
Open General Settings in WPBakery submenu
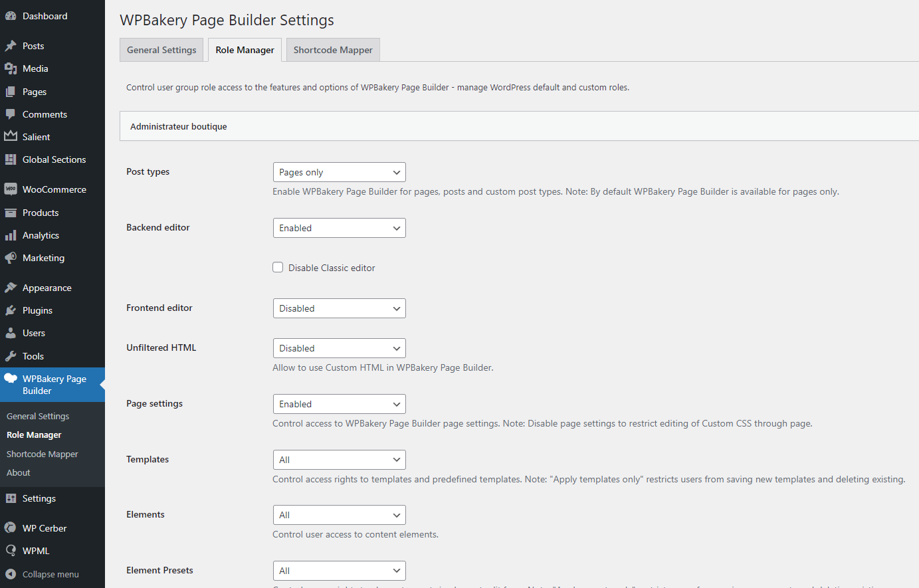[38, 416]
